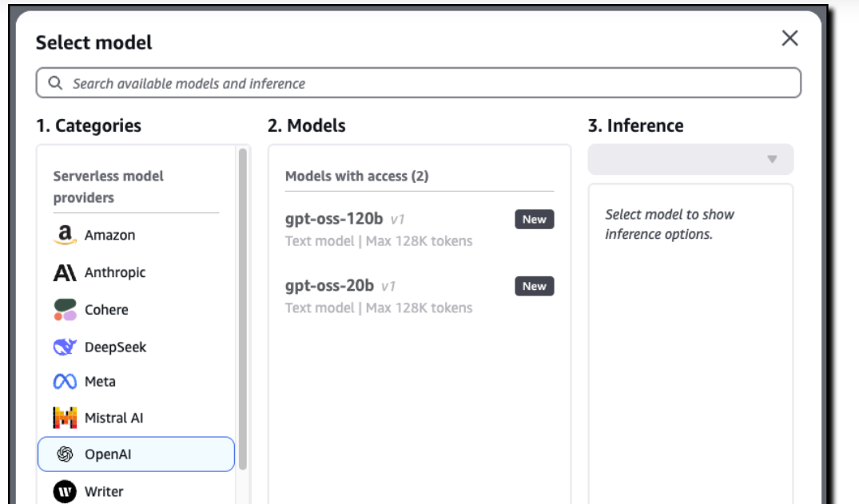This screenshot has width=859, height=504.
Task: Click the search magnifier icon
Action: coord(55,83)
